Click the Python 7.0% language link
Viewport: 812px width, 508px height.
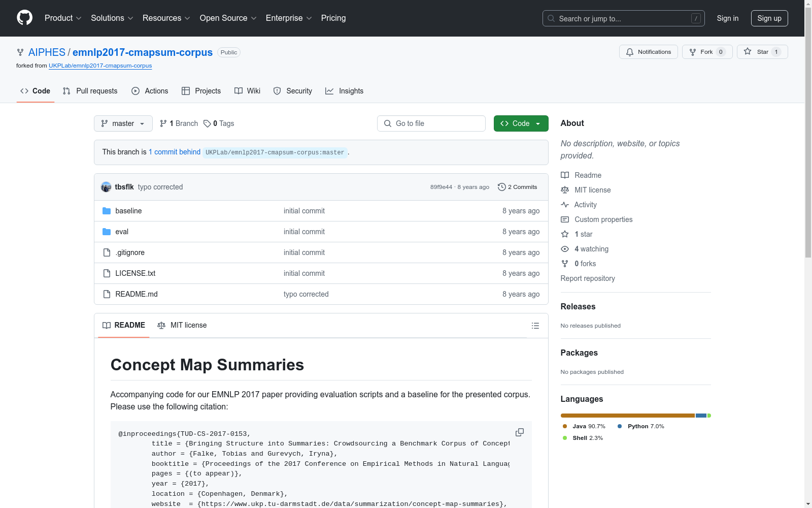tap(641, 426)
